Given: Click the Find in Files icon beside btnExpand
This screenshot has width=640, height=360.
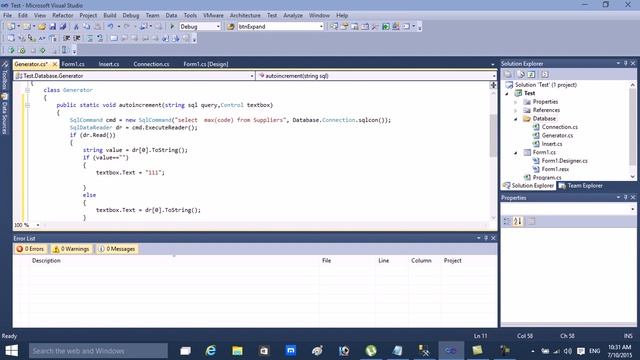Looking at the screenshot, I should 231,27.
